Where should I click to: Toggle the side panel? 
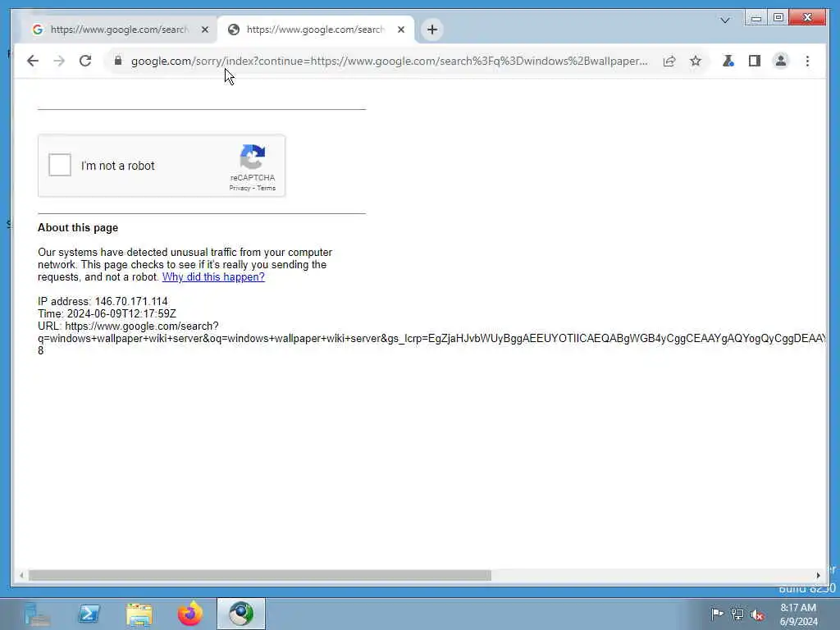[755, 61]
